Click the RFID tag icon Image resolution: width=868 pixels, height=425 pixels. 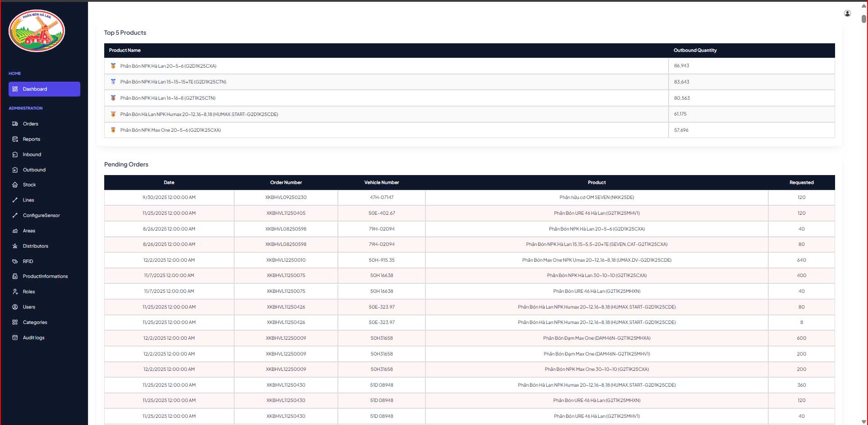pos(15,261)
